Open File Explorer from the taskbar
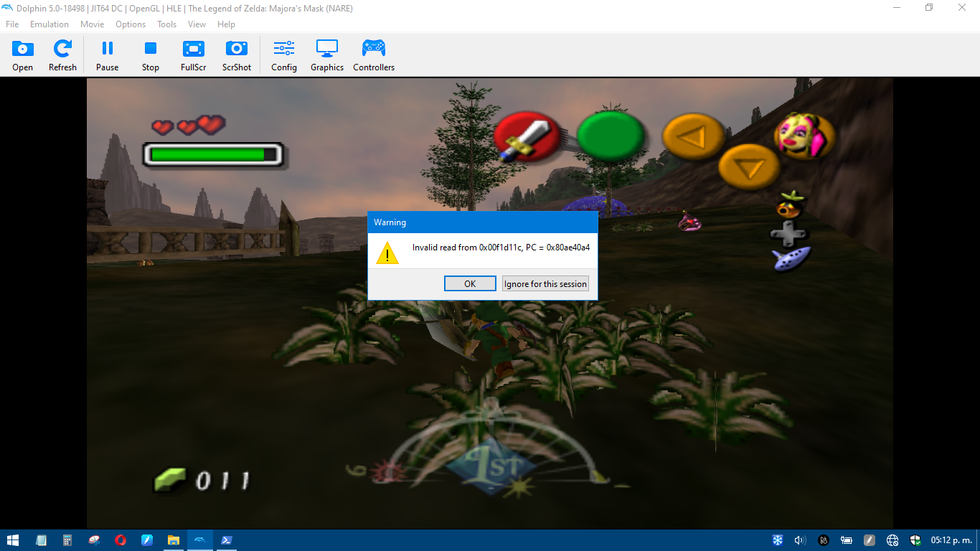980x551 pixels. 174,540
